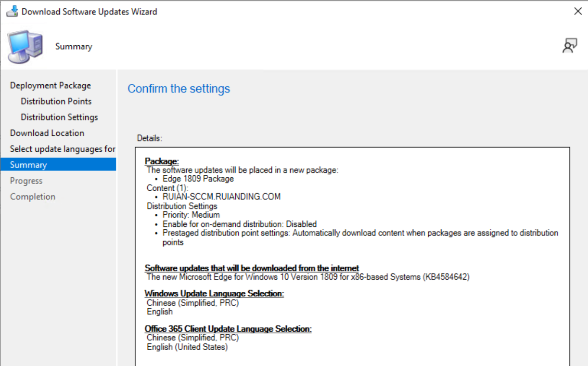The image size is (588, 366).
Task: Click the 'Distribution Settings' line in details box
Action: pos(182,206)
